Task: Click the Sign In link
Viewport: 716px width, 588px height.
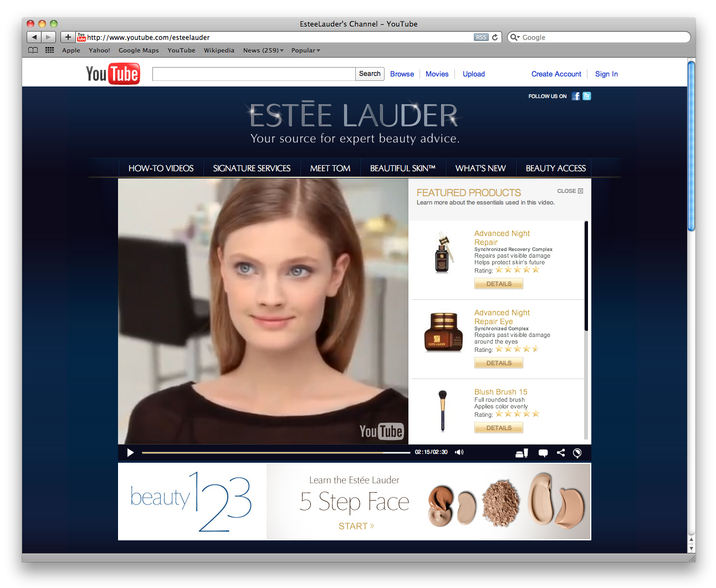Action: [606, 74]
